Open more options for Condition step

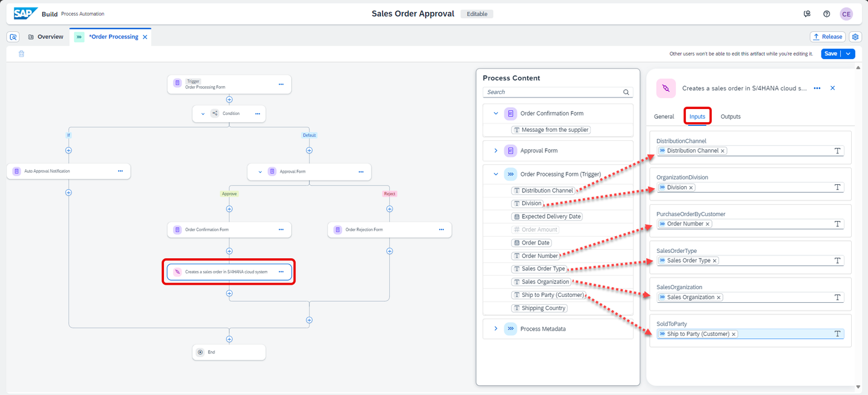[x=257, y=113]
